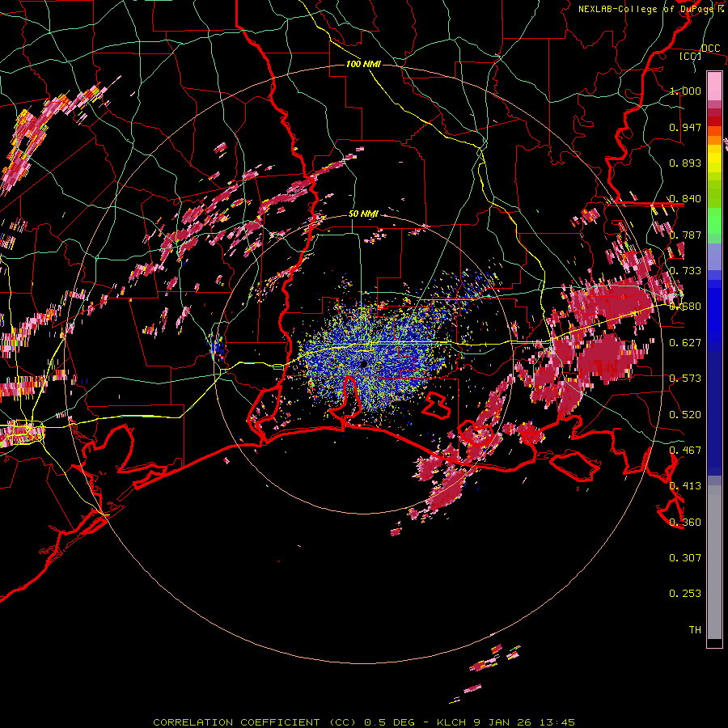Image resolution: width=728 pixels, height=728 pixels.
Task: Pick the light pink top color bar segment
Action: point(714,87)
